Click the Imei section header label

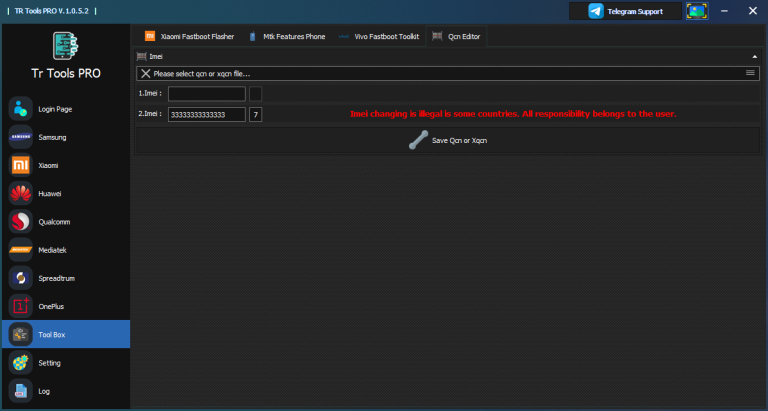click(x=156, y=57)
